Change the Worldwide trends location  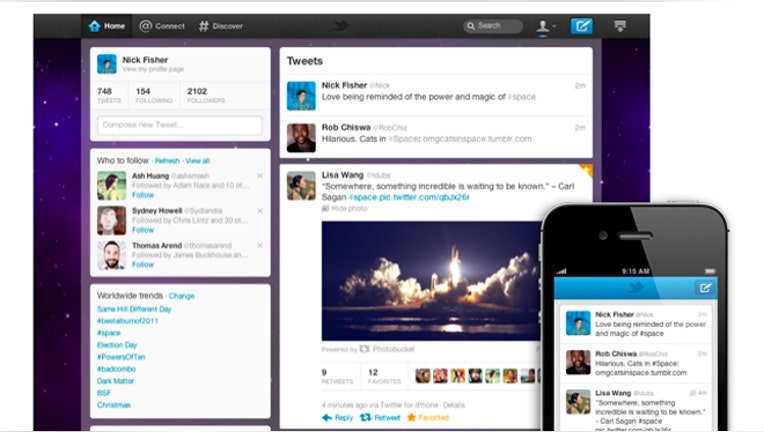(181, 296)
